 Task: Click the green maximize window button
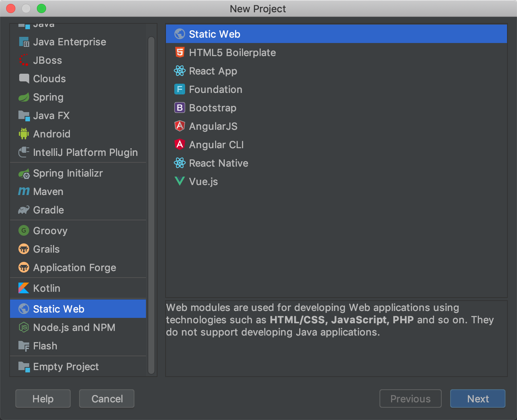click(x=41, y=8)
